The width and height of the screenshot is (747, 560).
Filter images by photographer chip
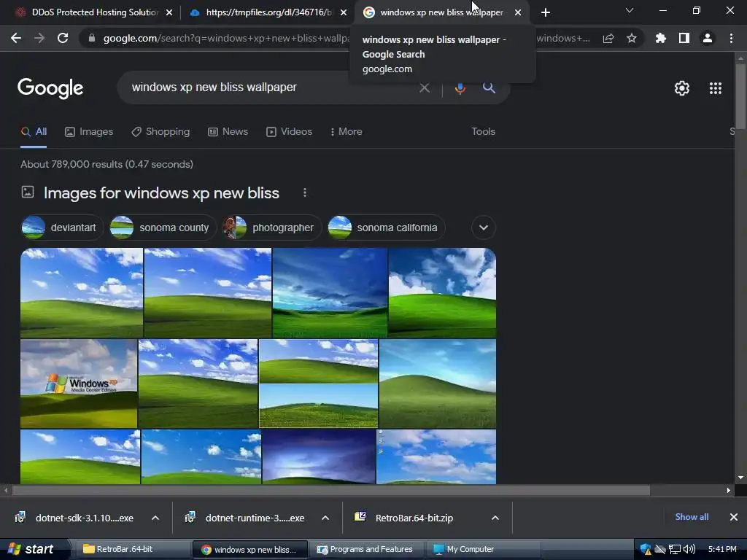click(271, 227)
